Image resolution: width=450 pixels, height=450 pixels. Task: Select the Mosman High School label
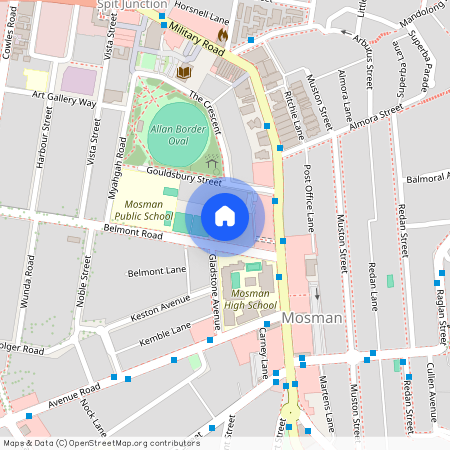point(250,299)
